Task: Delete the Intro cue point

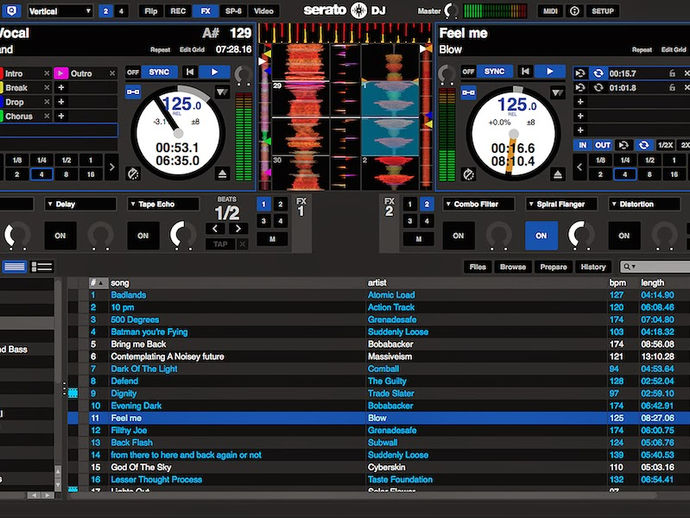Action: coord(47,73)
